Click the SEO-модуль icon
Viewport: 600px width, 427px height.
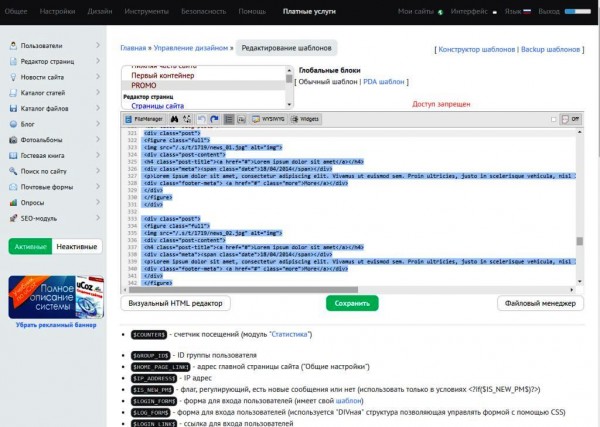(13, 218)
